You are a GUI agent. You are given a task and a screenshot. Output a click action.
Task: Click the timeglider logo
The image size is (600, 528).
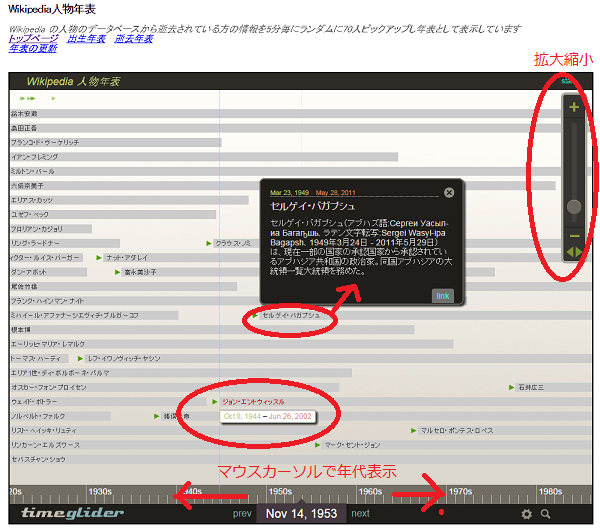72,513
